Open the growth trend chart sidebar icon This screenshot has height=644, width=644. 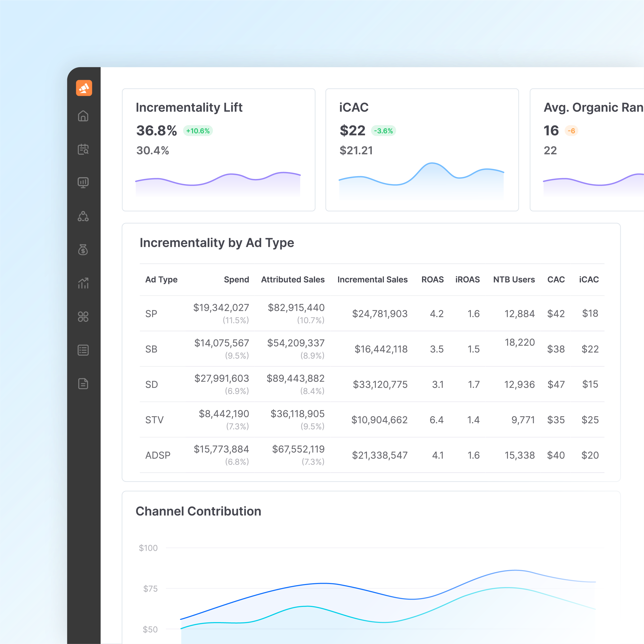(83, 283)
